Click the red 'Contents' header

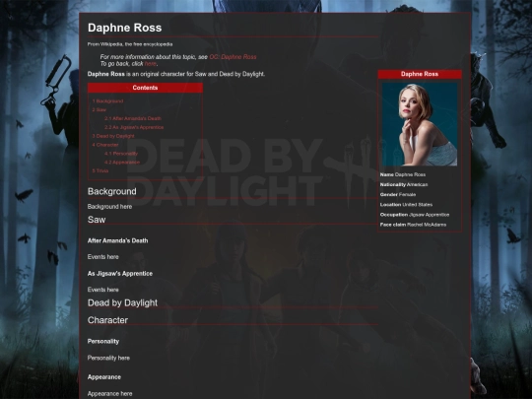pos(145,88)
